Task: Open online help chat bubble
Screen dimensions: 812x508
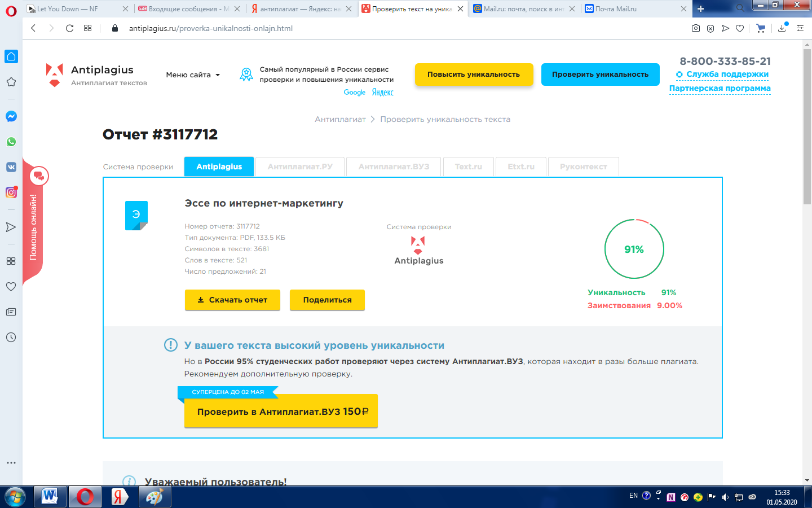Action: tap(39, 176)
